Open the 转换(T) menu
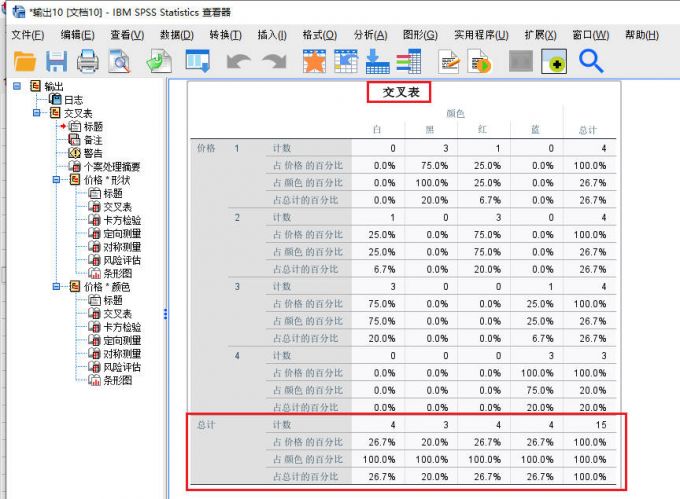Screen dimensions: 680x499 click(x=226, y=35)
